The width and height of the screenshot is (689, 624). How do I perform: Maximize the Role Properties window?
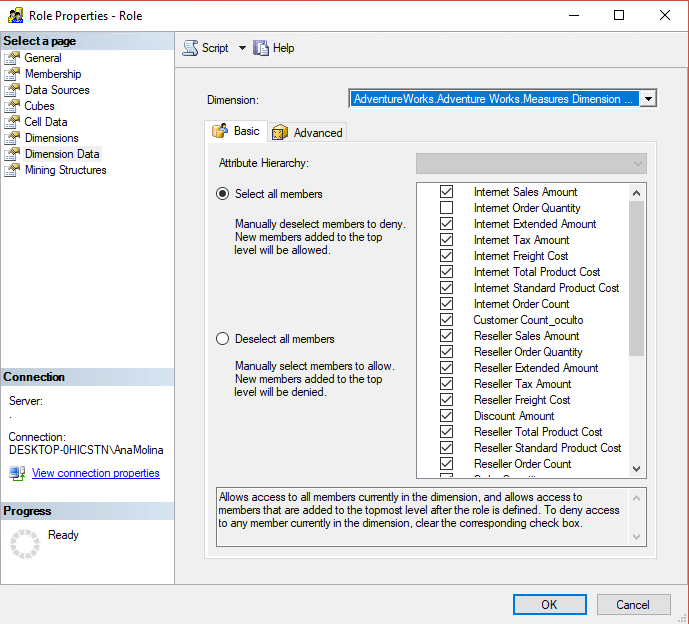tap(619, 15)
